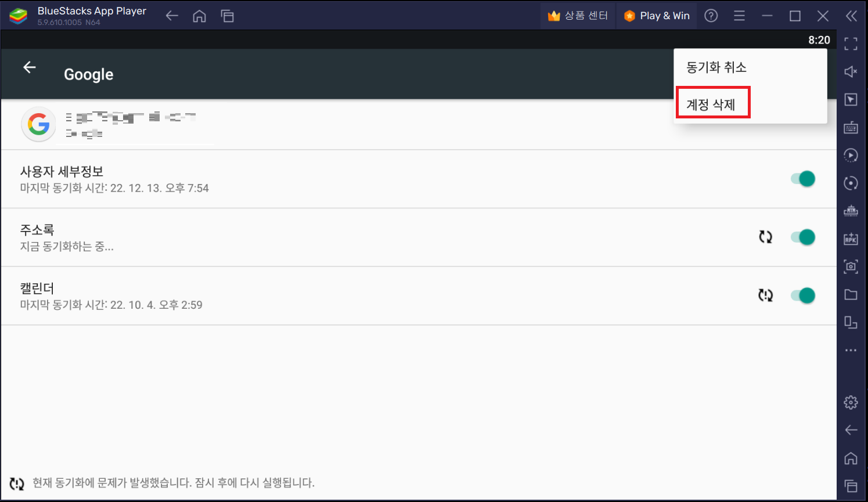Click 22. 12. 13. 오후 7:54 sync time

[160, 188]
